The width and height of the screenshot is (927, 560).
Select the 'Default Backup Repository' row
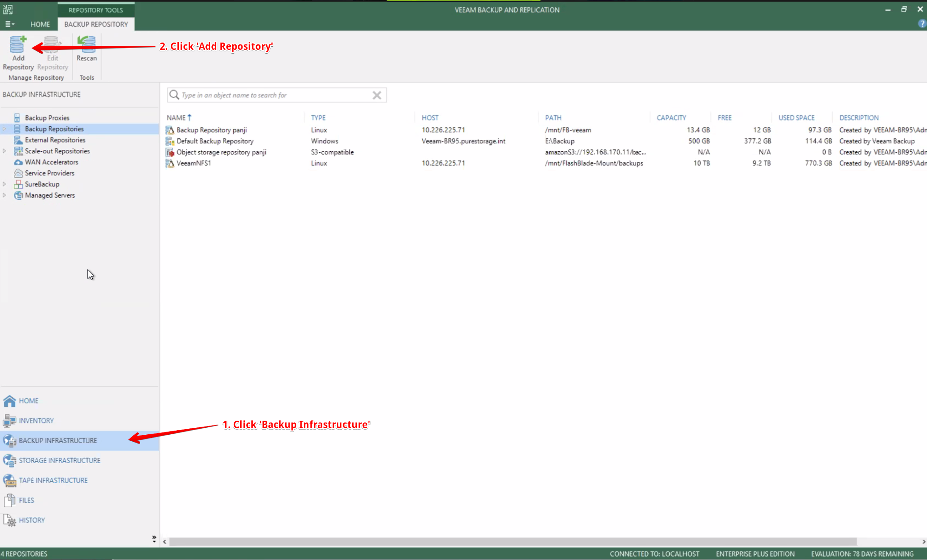tap(545, 141)
